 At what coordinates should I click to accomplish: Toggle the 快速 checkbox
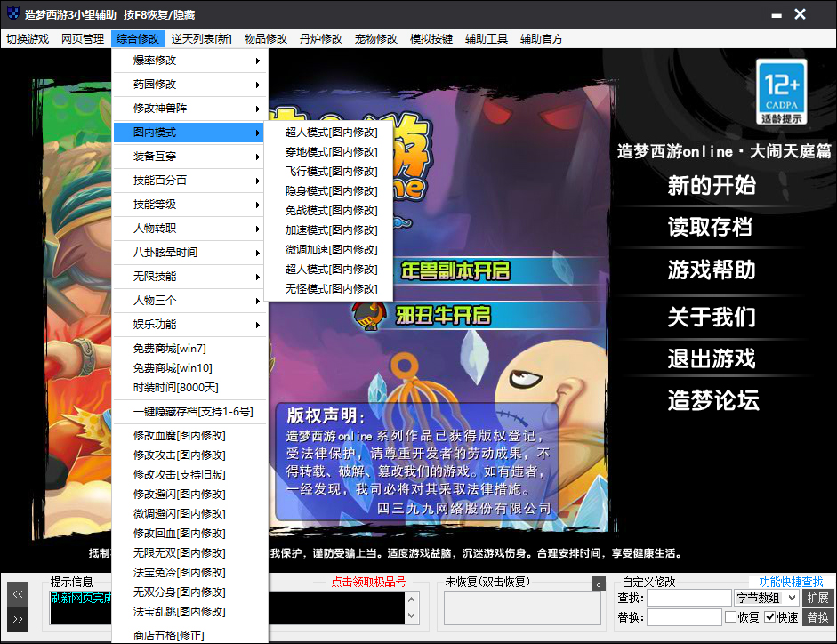[769, 616]
